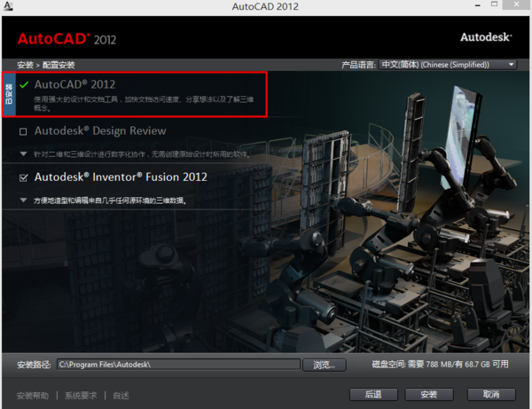Expand the Design Review description arrow
Screen dimensions: 532x409
tap(23, 154)
